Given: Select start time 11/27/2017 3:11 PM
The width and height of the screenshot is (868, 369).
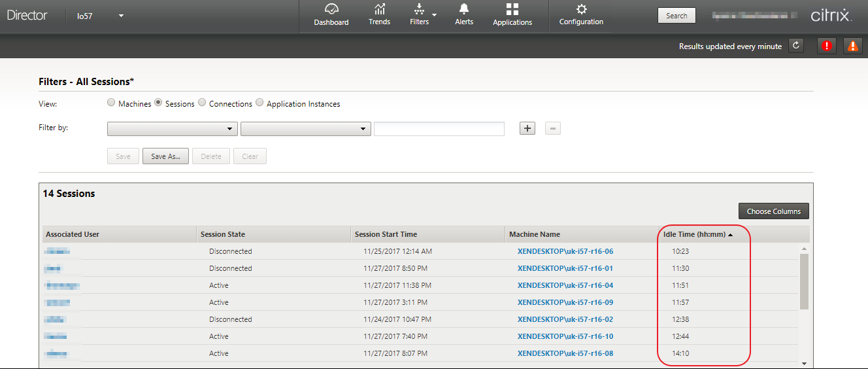Looking at the screenshot, I should [395, 302].
